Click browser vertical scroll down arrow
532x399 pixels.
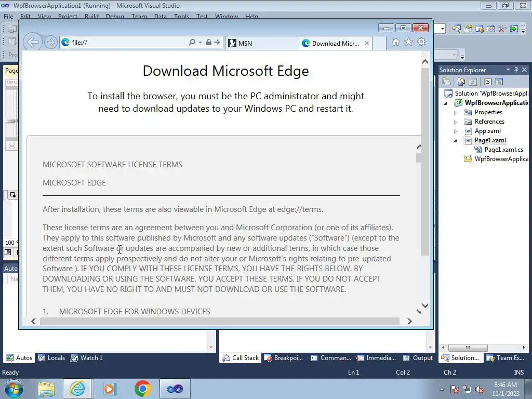point(425,305)
